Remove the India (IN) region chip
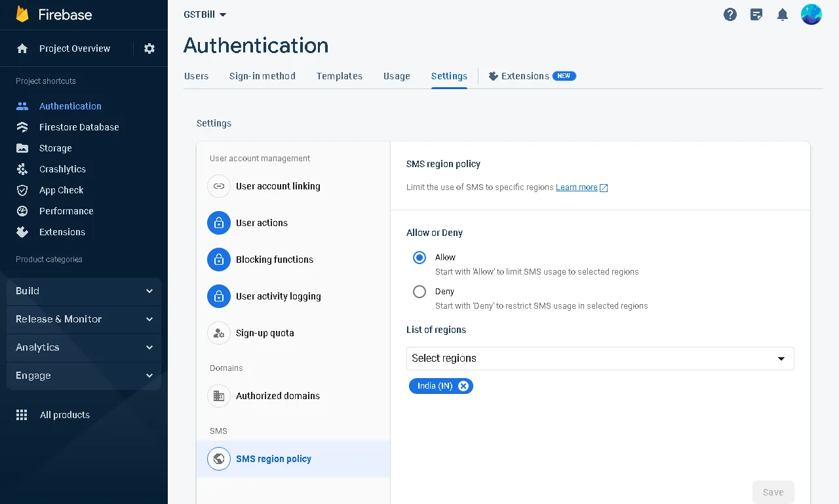The image size is (839, 504). coord(463,386)
